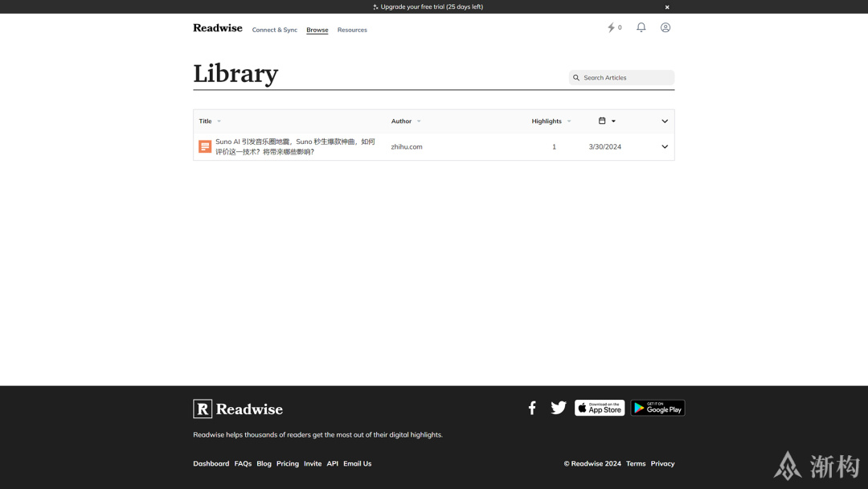The width and height of the screenshot is (868, 489).
Task: Open Readwise Facebook page icon
Action: tap(532, 408)
